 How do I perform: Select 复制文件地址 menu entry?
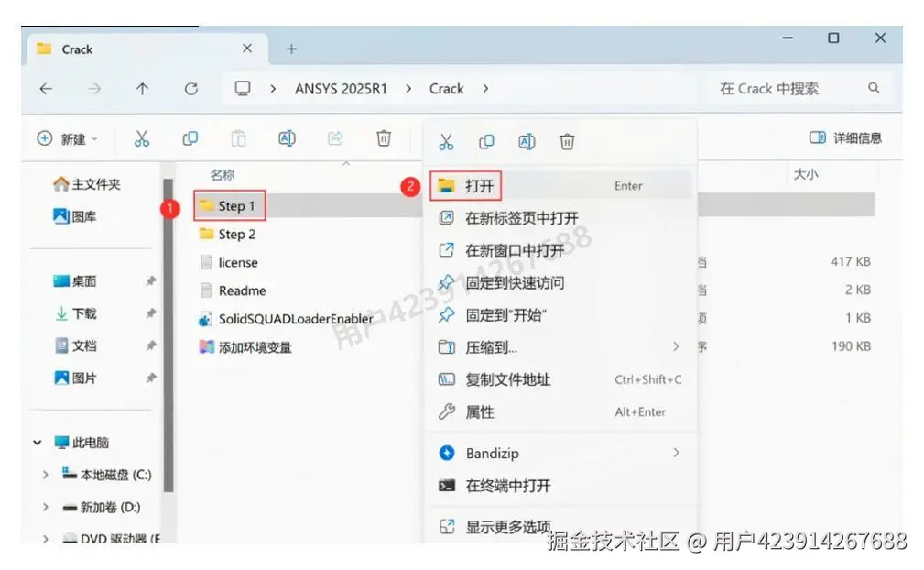pyautogui.click(x=561, y=379)
